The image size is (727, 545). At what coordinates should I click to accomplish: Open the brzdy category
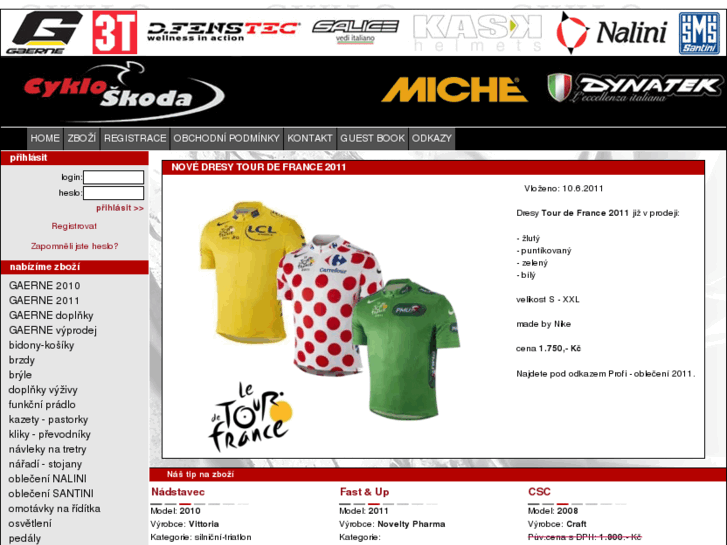(x=22, y=360)
